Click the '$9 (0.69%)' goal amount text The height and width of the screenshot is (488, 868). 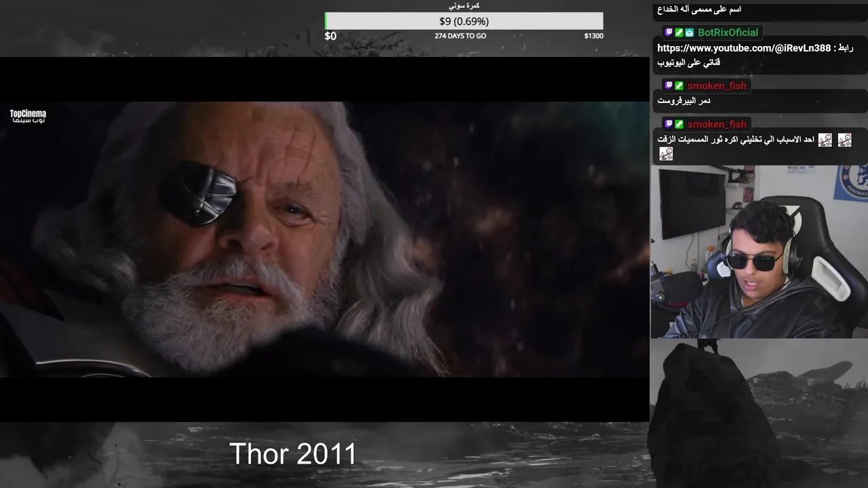(464, 21)
